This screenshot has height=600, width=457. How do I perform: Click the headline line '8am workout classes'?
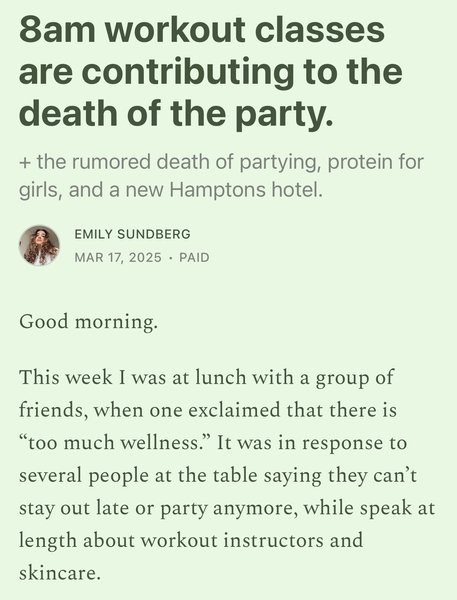coord(202,30)
